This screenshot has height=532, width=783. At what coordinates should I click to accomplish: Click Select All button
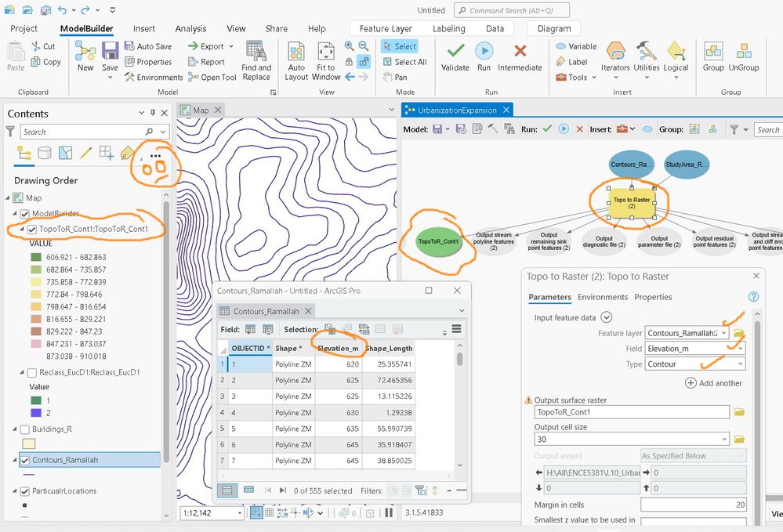coord(405,62)
